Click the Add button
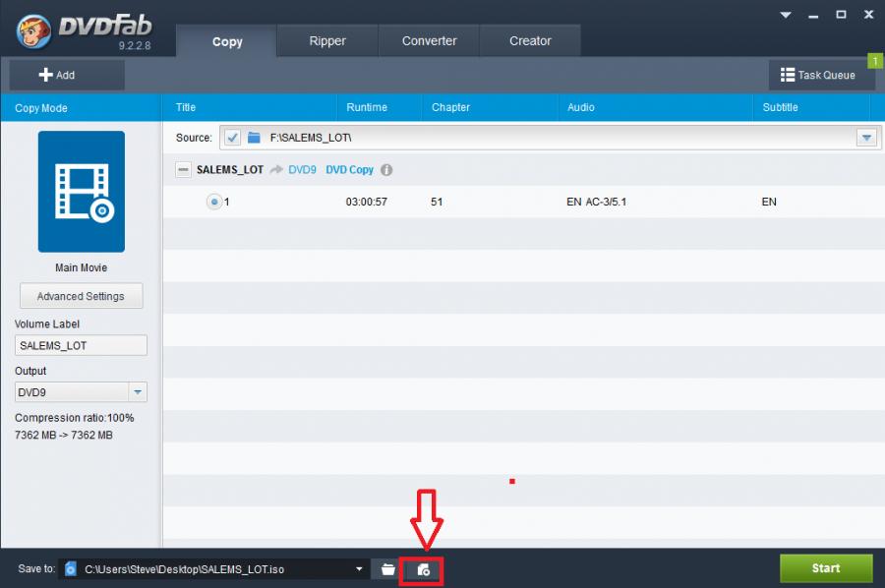 (67, 75)
